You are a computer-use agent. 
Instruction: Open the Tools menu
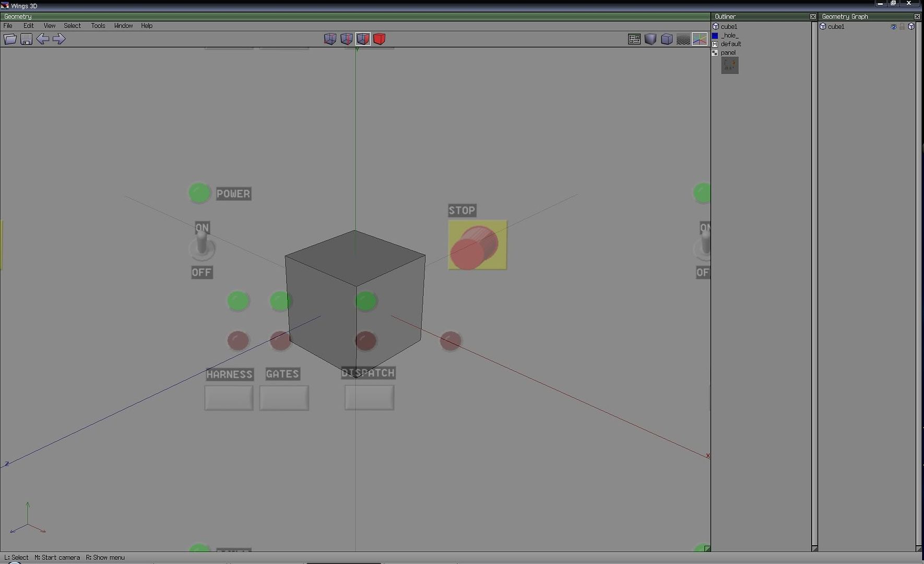click(98, 26)
